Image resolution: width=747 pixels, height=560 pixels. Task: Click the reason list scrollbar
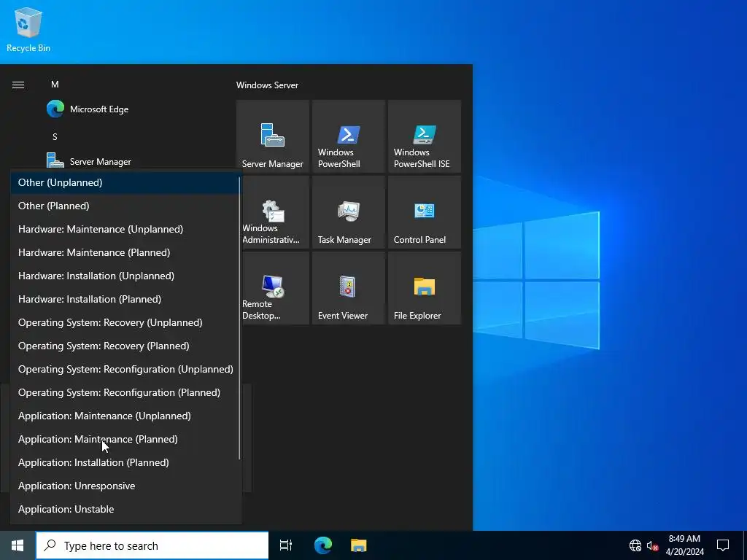tap(239, 318)
